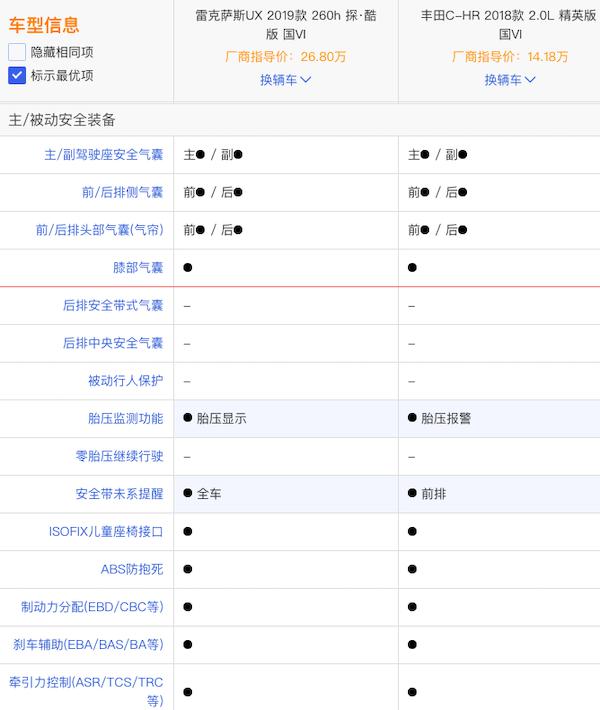Open ISOFIX儿童座椅接口 parameter link
The image size is (600, 710).
(106, 531)
